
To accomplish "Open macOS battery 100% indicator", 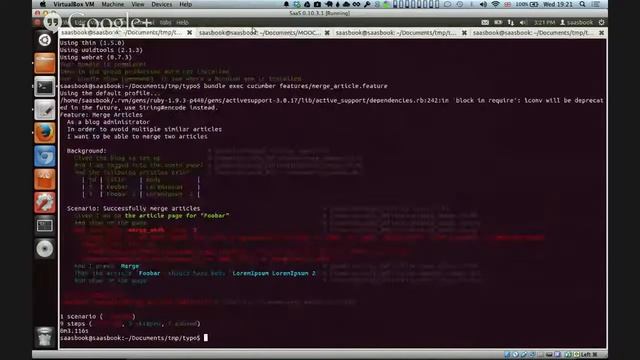I will 527,4.
